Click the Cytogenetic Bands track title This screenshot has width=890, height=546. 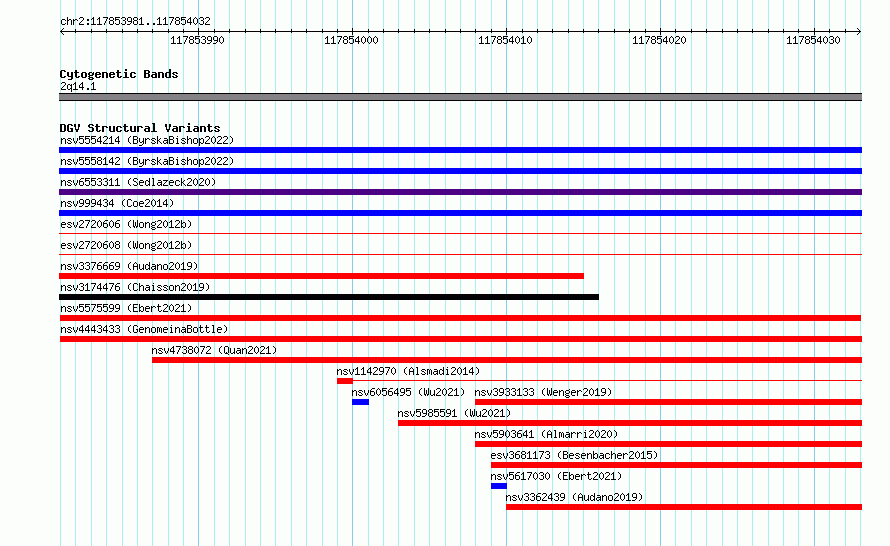tap(119, 74)
